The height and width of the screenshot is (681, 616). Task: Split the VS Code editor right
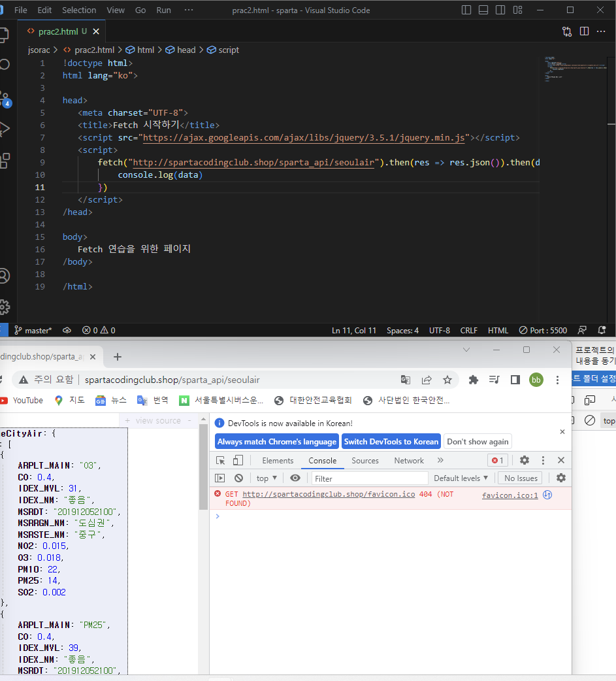pyautogui.click(x=584, y=31)
